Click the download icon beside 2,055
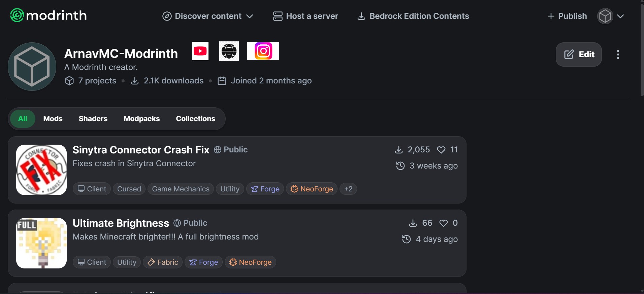This screenshot has width=644, height=294. [x=399, y=150]
